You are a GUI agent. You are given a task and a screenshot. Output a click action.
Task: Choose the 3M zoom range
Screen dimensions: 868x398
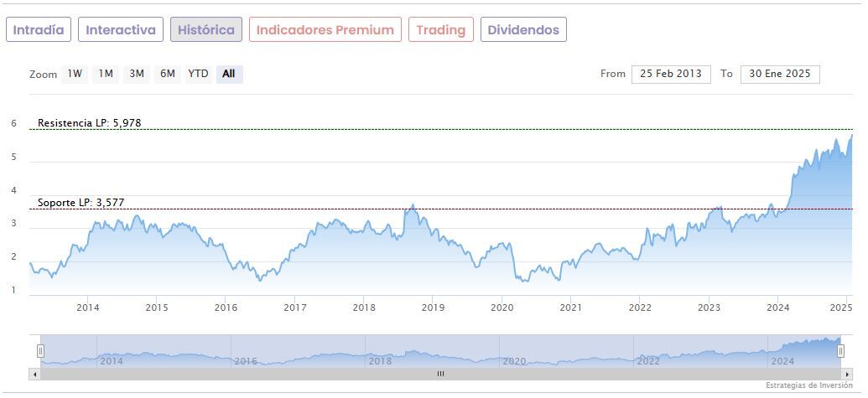coord(137,74)
